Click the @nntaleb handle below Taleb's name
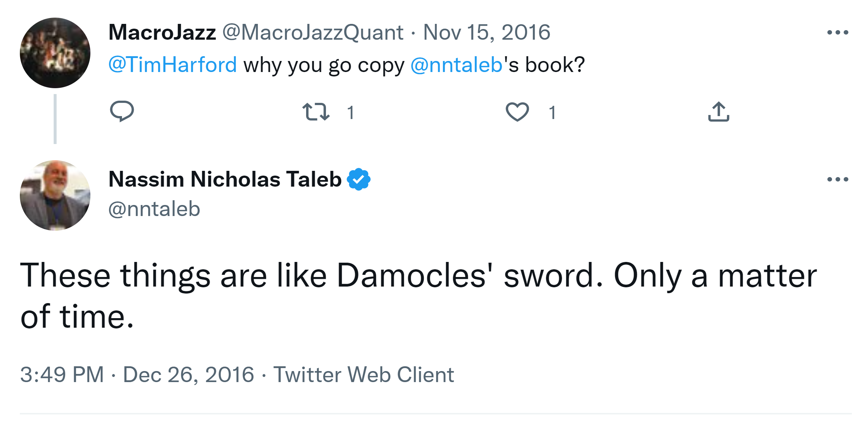The width and height of the screenshot is (868, 428). click(154, 209)
